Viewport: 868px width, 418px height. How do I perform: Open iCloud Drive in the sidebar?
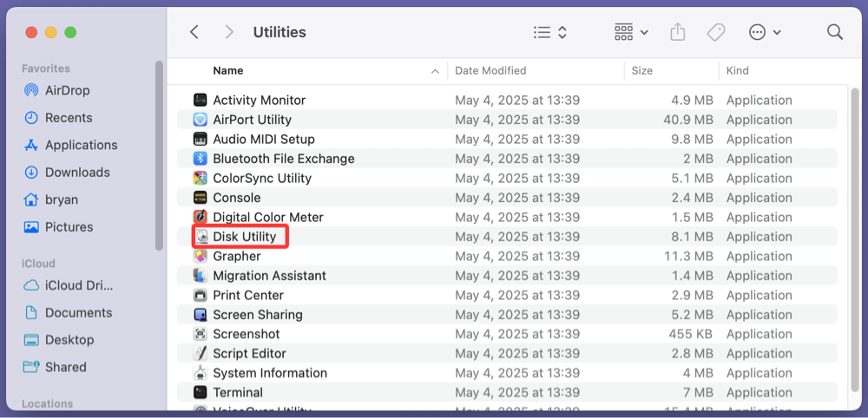tap(69, 285)
